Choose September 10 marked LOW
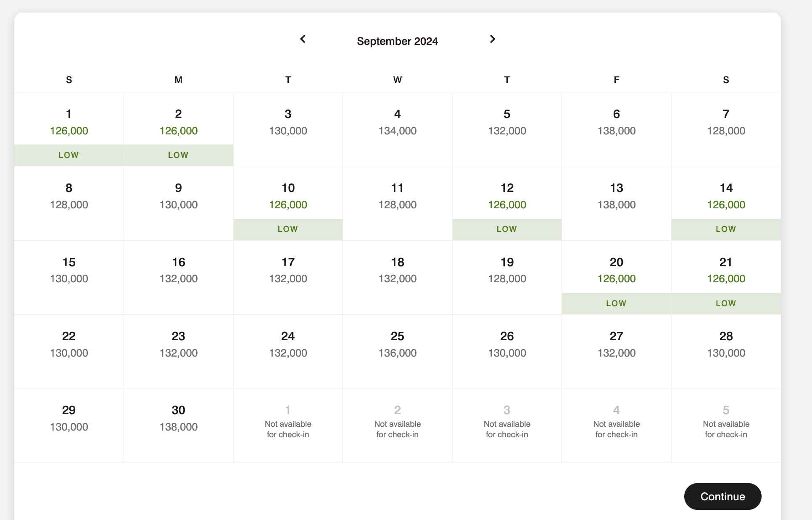 click(x=288, y=203)
